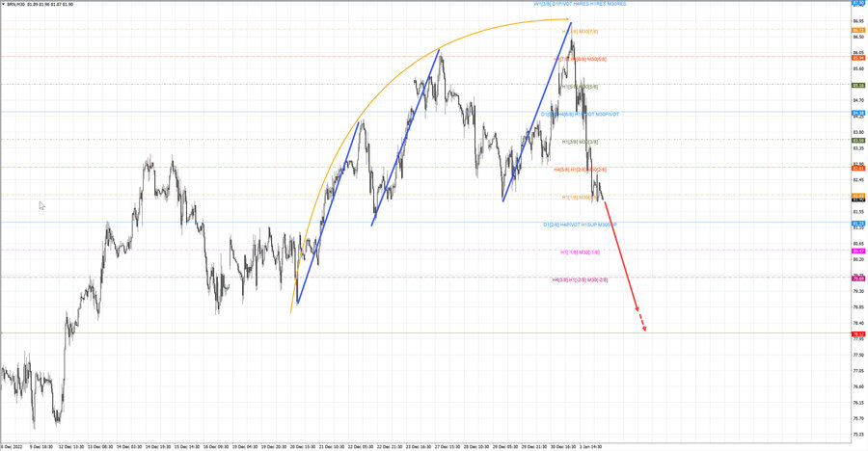868x451 pixels.
Task: Click the red-orange 85.94 price tag
Action: pyautogui.click(x=858, y=58)
